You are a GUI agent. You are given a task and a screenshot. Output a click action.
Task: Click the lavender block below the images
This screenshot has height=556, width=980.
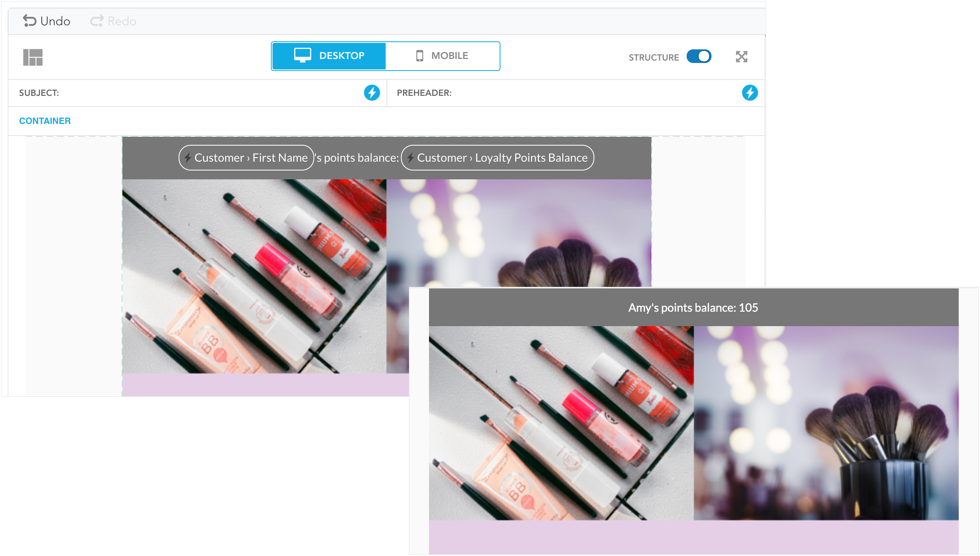click(x=265, y=384)
